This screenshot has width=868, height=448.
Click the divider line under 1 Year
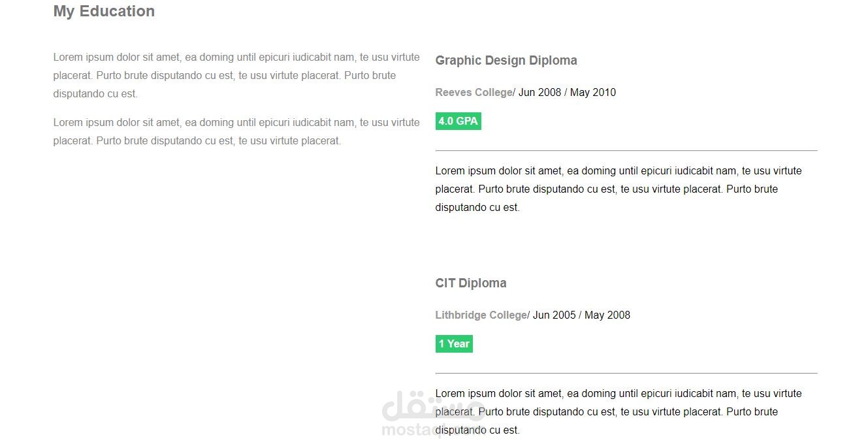click(626, 374)
